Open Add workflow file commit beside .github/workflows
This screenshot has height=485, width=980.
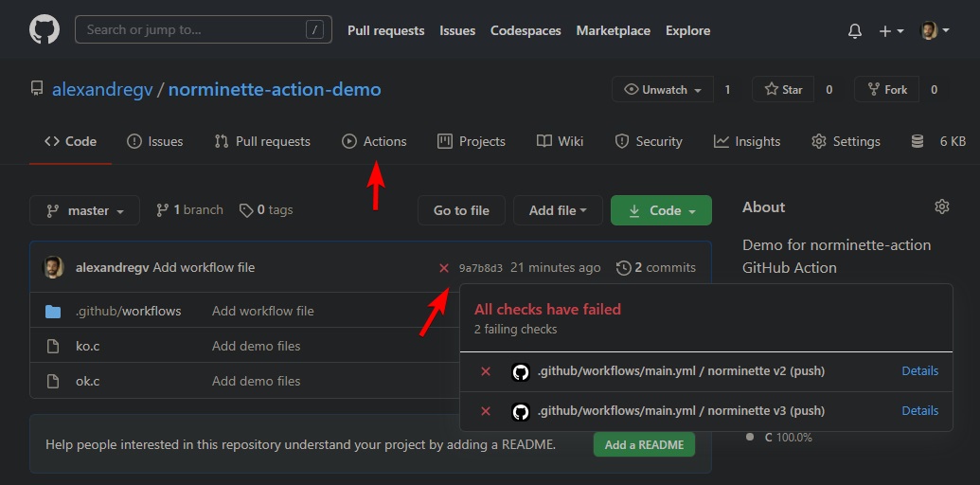[263, 311]
